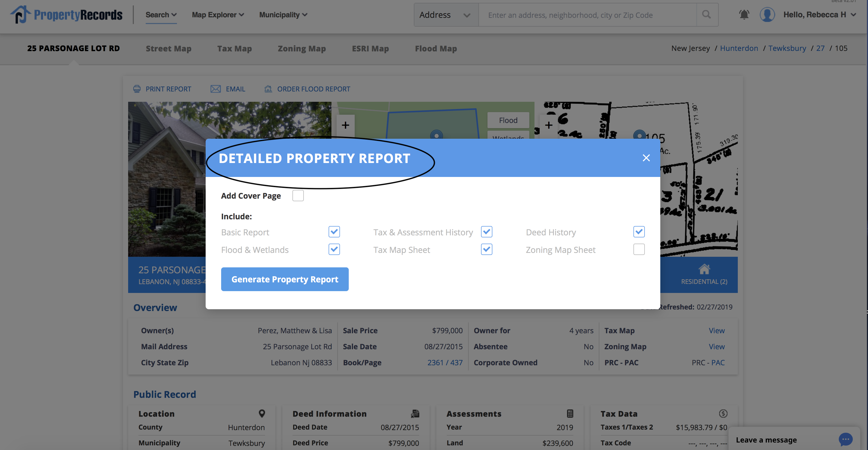
Task: Switch to the Flood Map tab
Action: 436,49
